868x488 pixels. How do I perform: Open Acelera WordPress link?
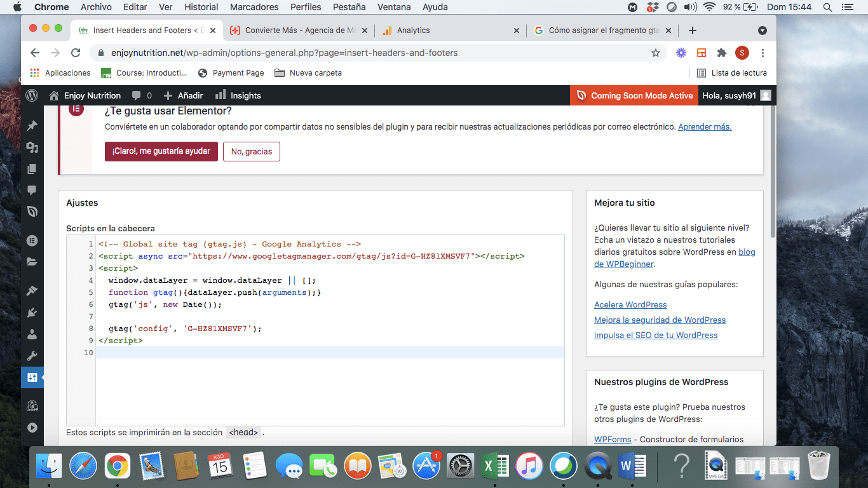[630, 304]
